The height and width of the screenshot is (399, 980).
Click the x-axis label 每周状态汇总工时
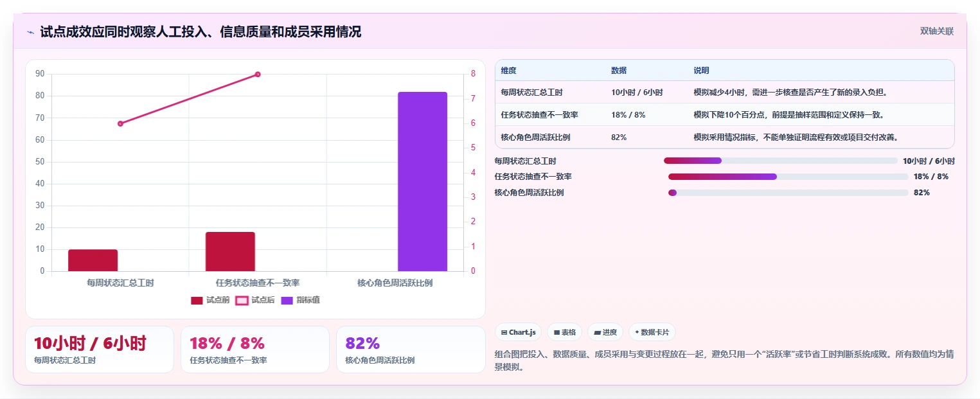[x=120, y=283]
